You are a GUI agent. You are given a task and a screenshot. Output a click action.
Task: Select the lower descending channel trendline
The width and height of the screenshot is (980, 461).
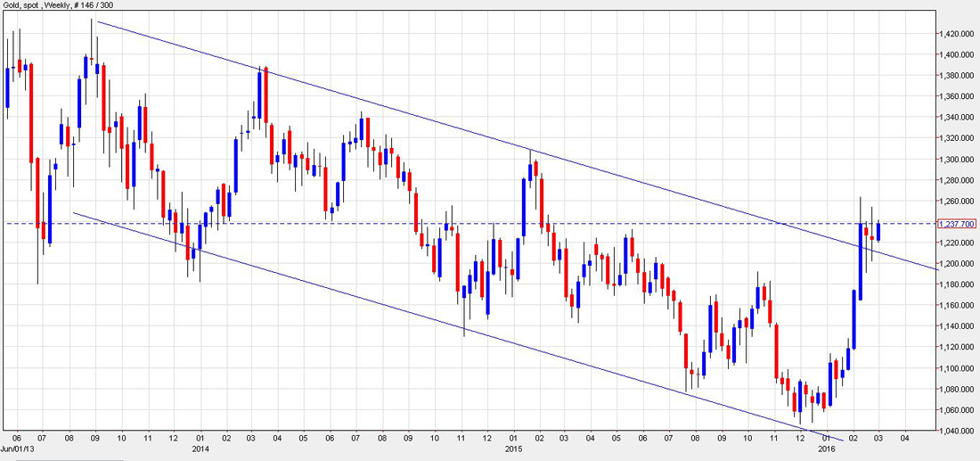point(458,326)
